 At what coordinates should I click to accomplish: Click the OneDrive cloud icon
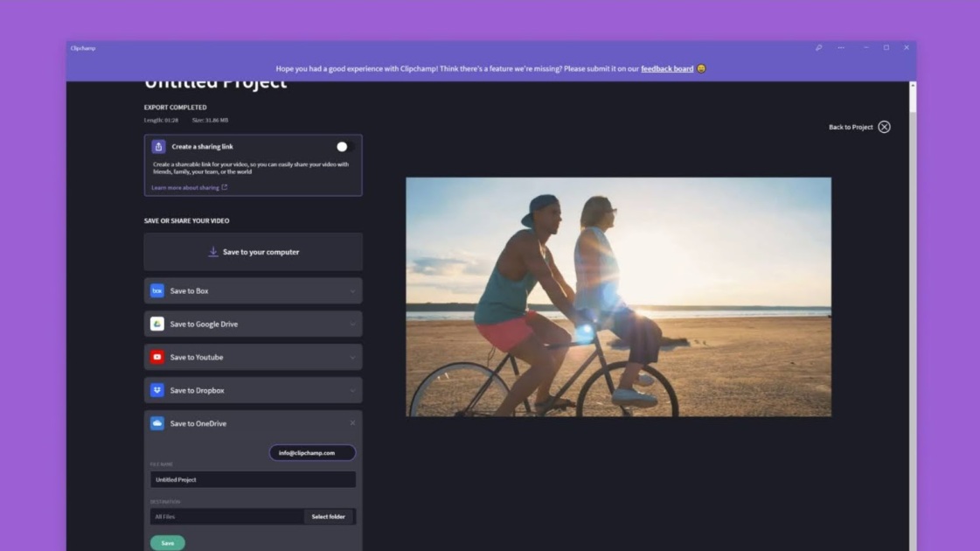(x=157, y=423)
